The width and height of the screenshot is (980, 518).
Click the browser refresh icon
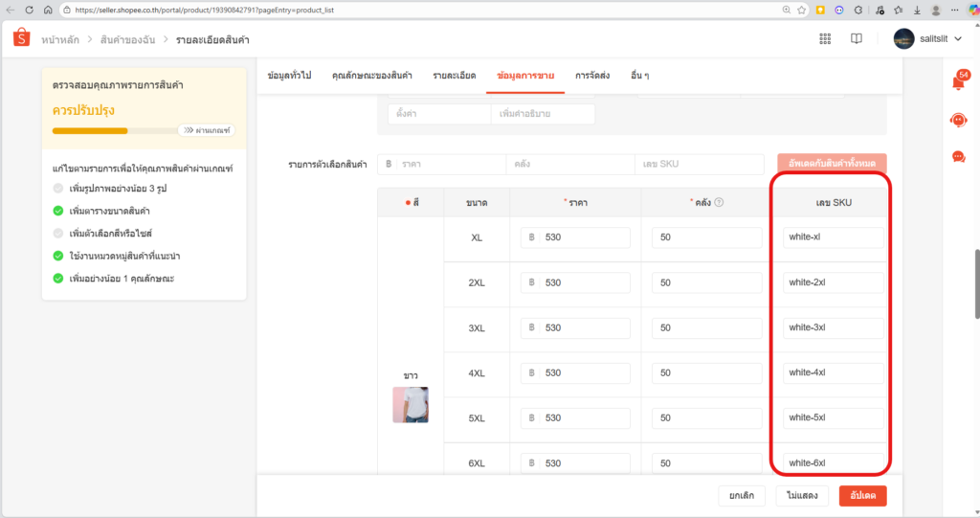[30, 10]
